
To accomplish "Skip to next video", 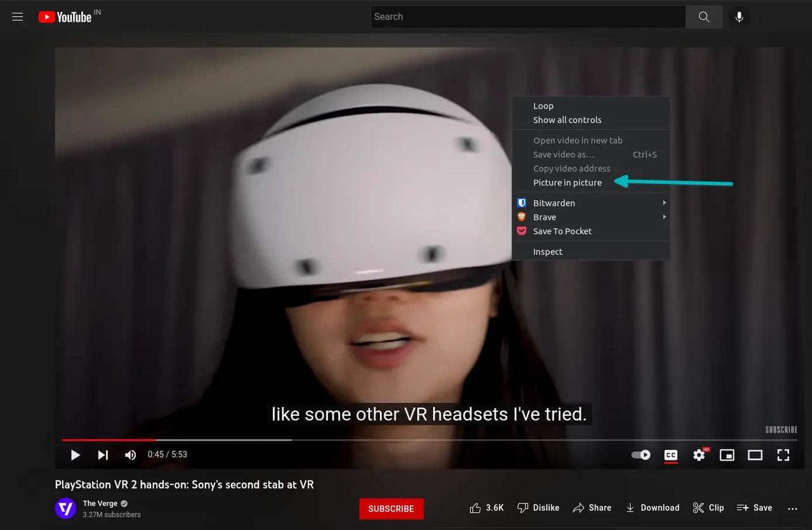I will pos(103,455).
